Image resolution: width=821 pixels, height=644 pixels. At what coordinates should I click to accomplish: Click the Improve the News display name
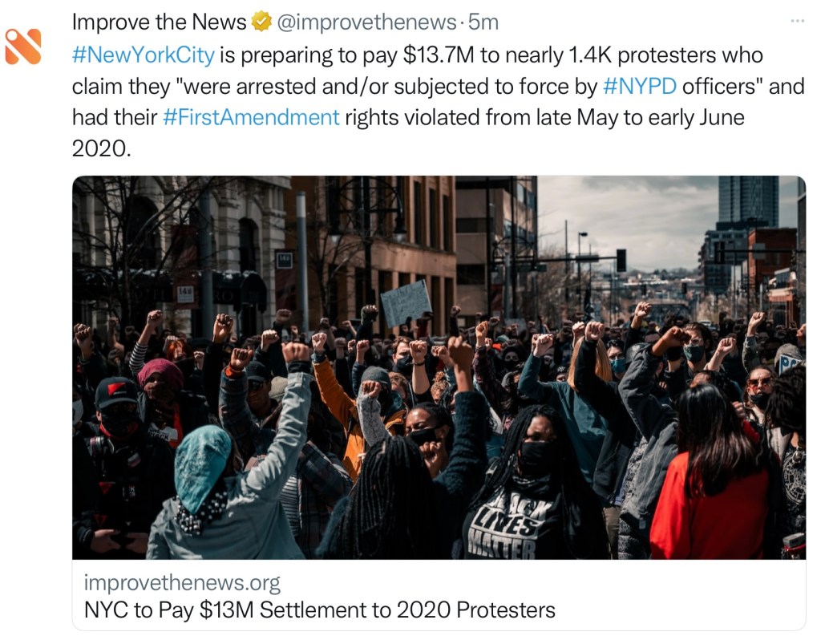point(159,22)
